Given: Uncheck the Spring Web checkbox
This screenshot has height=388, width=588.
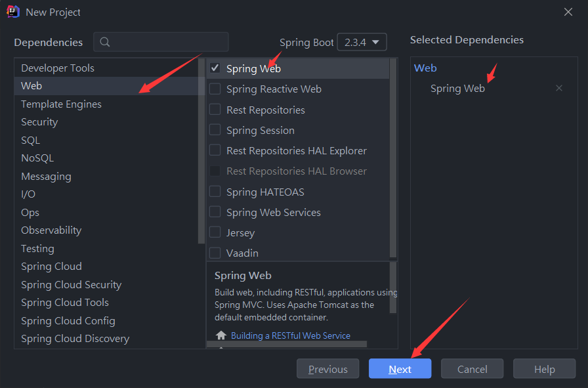Looking at the screenshot, I should pos(215,68).
